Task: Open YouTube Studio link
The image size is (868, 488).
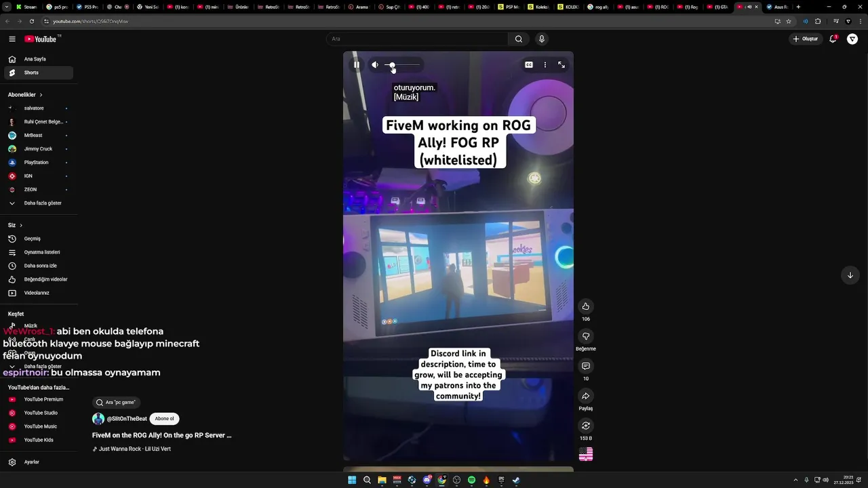Action: coord(39,413)
